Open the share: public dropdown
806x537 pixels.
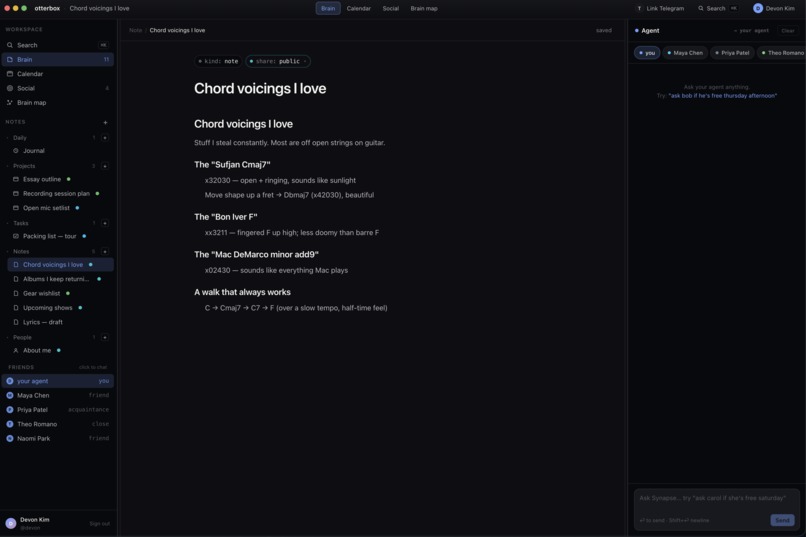click(x=278, y=61)
